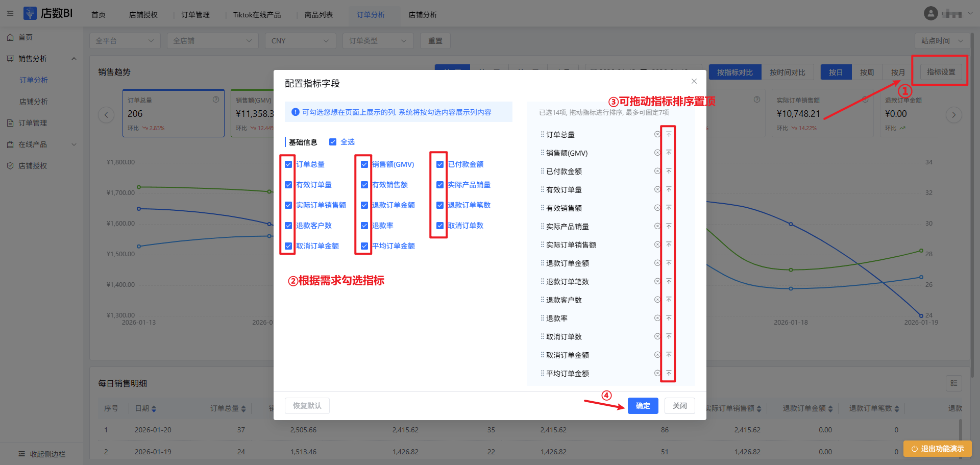Click the 恢复默认 button
The width and height of the screenshot is (980, 465).
pyautogui.click(x=307, y=406)
